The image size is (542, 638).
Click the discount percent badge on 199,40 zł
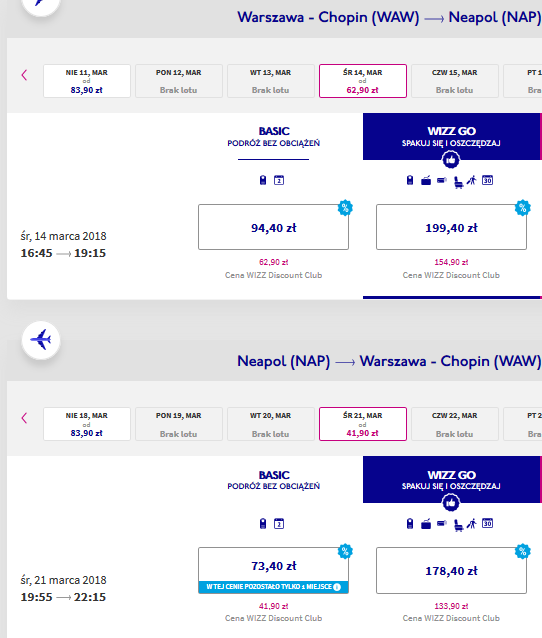[x=522, y=208]
